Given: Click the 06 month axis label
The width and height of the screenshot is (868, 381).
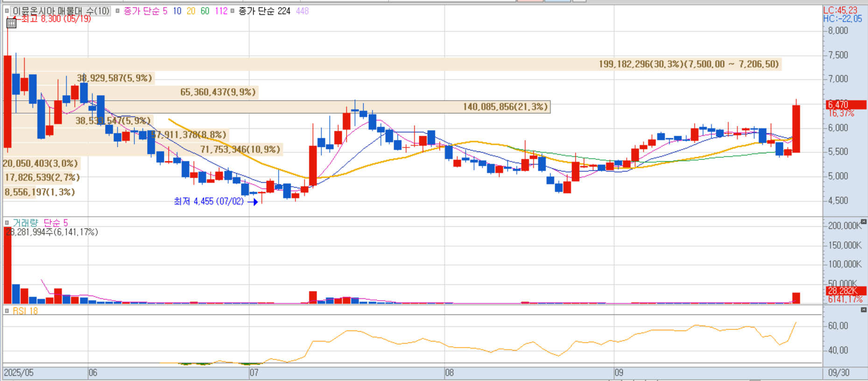Looking at the screenshot, I should (x=92, y=373).
